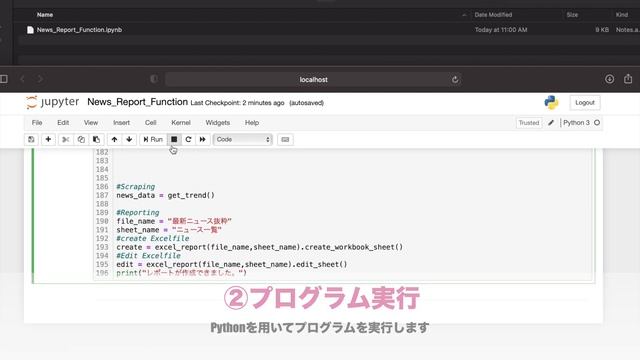Open the Cell menu
Viewport: 640px width, 360px height.
(151, 123)
